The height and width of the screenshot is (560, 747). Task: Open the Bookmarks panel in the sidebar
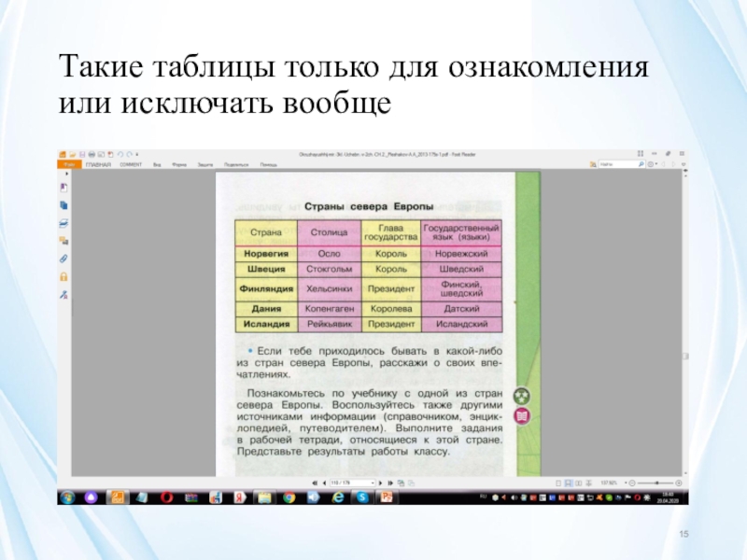[63, 187]
